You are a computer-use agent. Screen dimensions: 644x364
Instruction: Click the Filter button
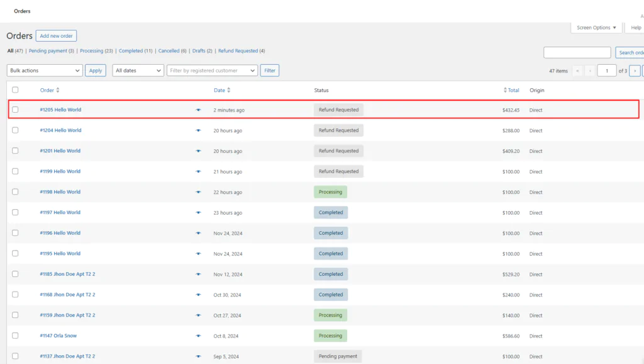pyautogui.click(x=269, y=71)
